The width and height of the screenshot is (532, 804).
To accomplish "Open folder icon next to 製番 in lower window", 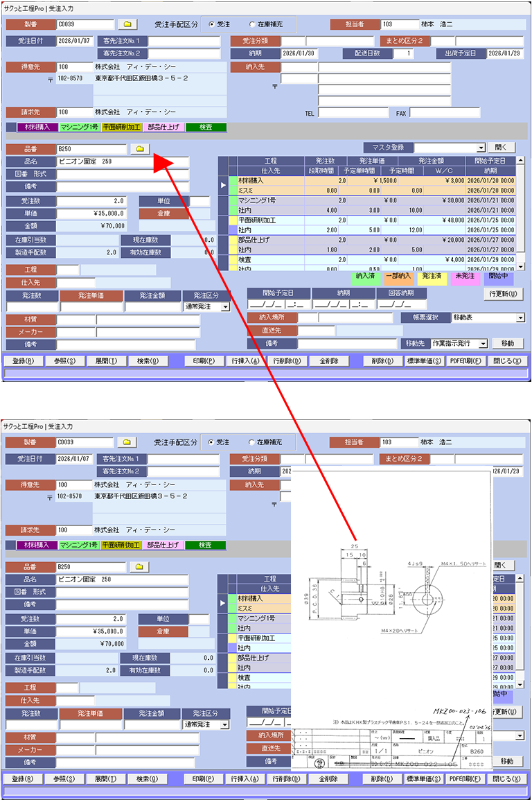I will [x=127, y=442].
